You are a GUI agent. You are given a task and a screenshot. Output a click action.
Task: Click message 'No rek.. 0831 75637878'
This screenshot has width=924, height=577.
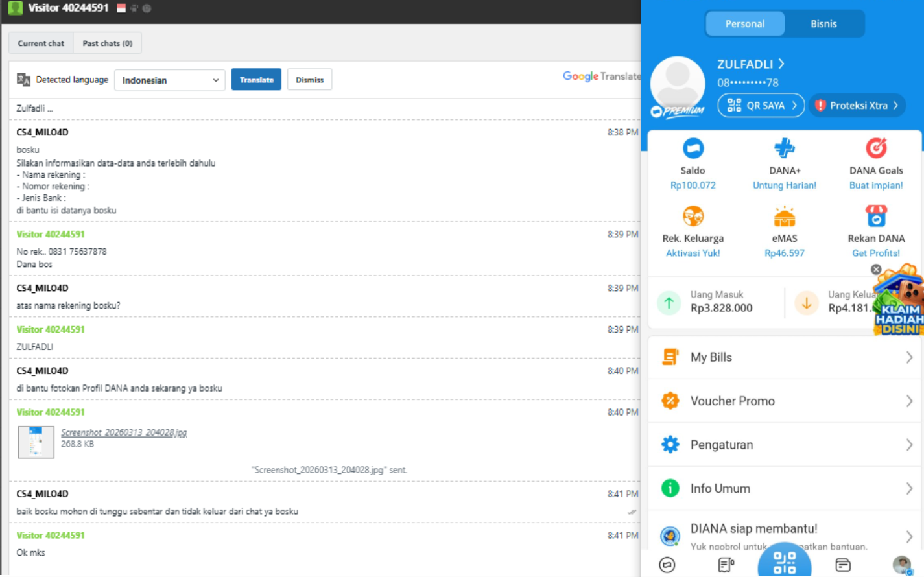click(62, 252)
